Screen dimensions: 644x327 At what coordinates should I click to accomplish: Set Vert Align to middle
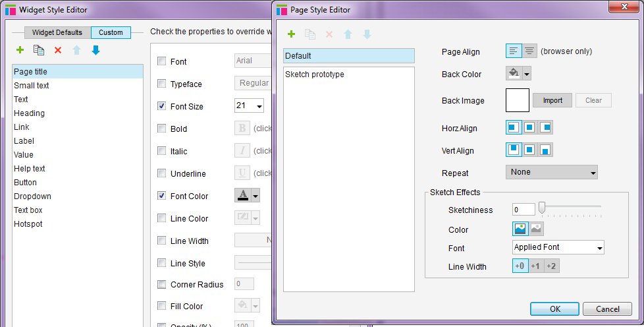click(529, 150)
